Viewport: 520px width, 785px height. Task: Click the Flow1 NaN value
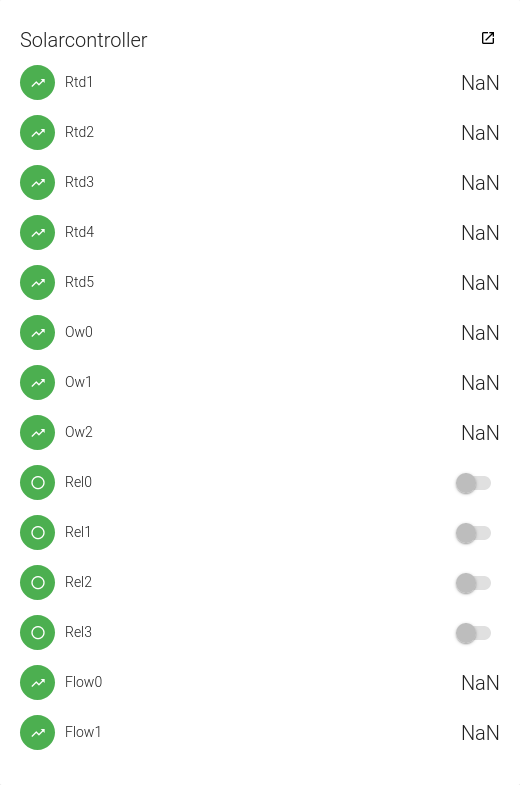pyautogui.click(x=480, y=733)
